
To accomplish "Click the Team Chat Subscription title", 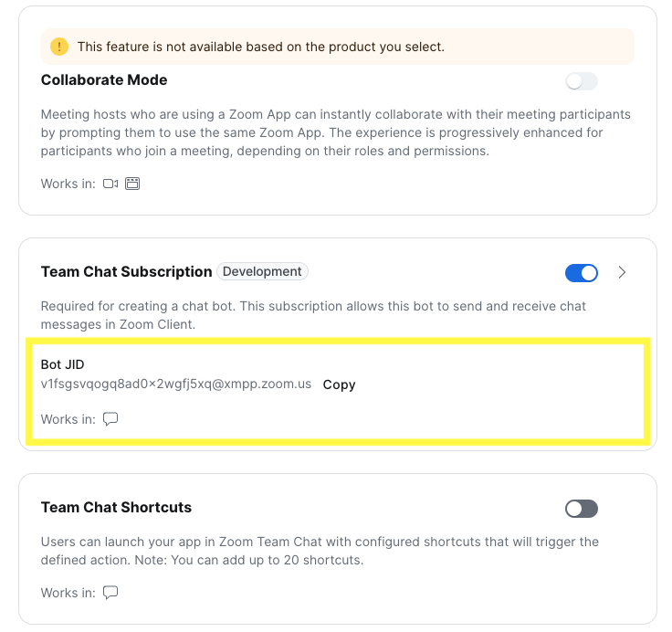I will click(x=126, y=272).
